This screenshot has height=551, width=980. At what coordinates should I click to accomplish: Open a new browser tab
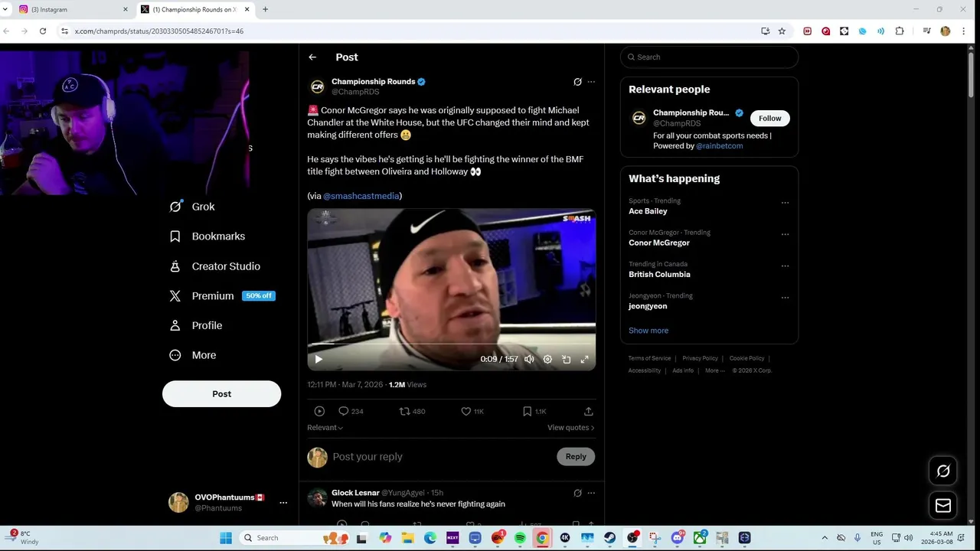265,9
